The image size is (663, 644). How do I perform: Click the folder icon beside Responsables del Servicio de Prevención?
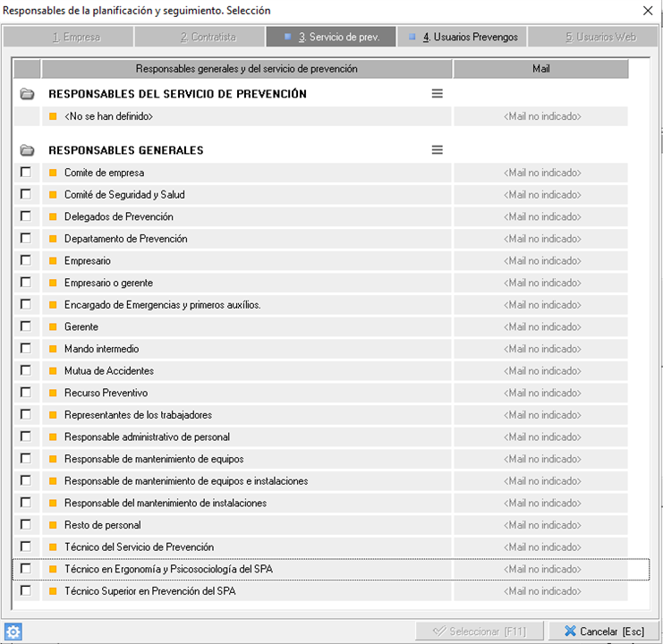[x=27, y=94]
